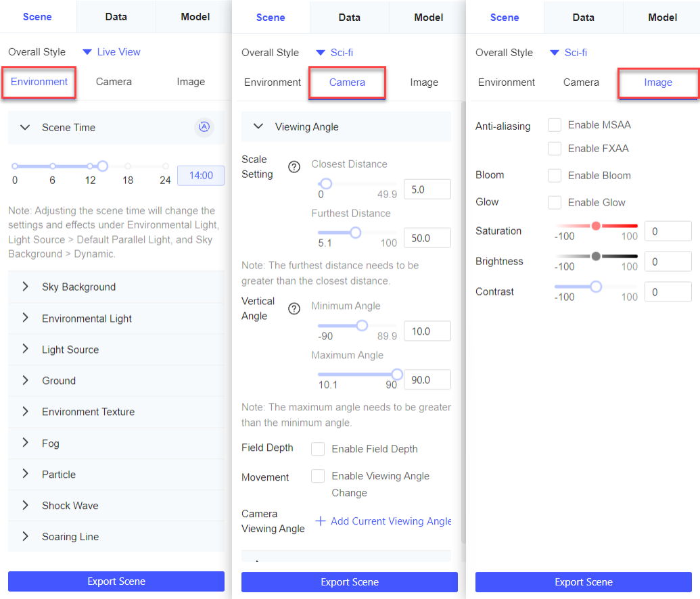Image resolution: width=700 pixels, height=599 pixels.
Task: Click the Contrast slider handle
Action: pos(596,287)
